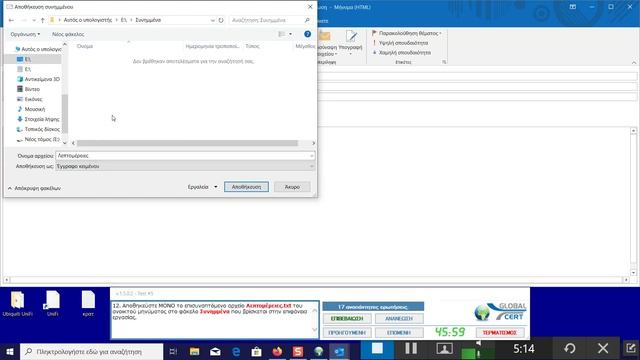
Task: Open the view options dropdown arrow
Action: (291, 34)
